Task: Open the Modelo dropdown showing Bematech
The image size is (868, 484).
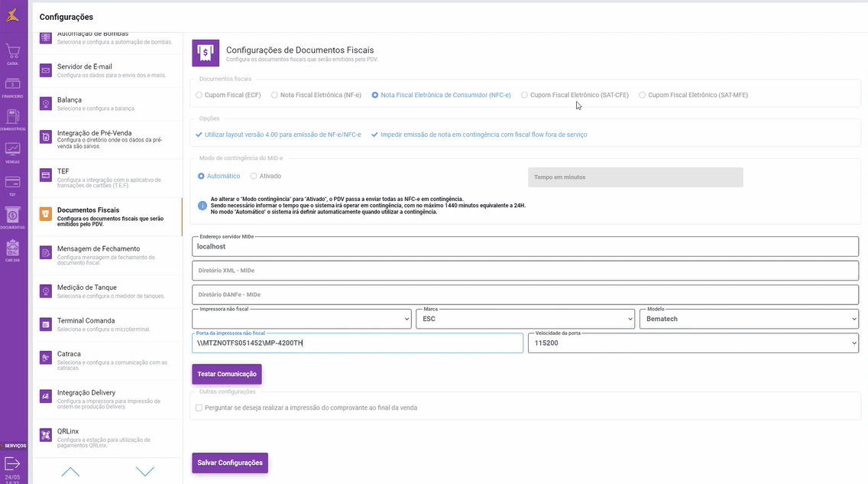Action: pyautogui.click(x=749, y=319)
